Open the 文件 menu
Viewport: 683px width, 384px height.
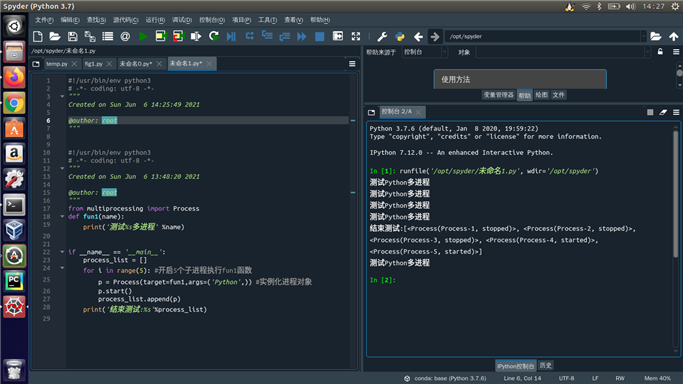coord(44,20)
